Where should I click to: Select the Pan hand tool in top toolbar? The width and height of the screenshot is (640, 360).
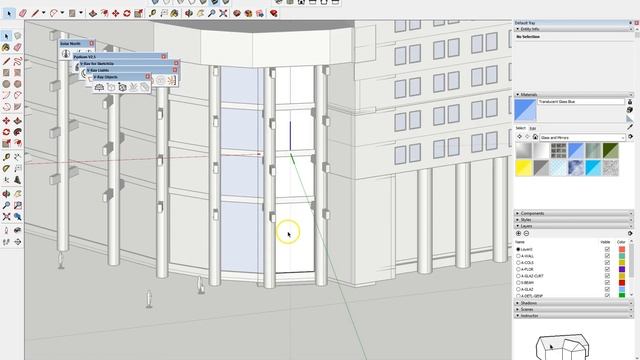point(200,13)
